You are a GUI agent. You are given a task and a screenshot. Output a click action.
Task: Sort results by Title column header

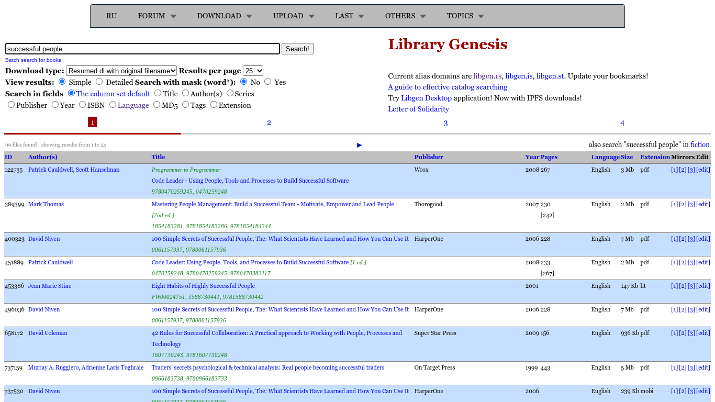[158, 157]
